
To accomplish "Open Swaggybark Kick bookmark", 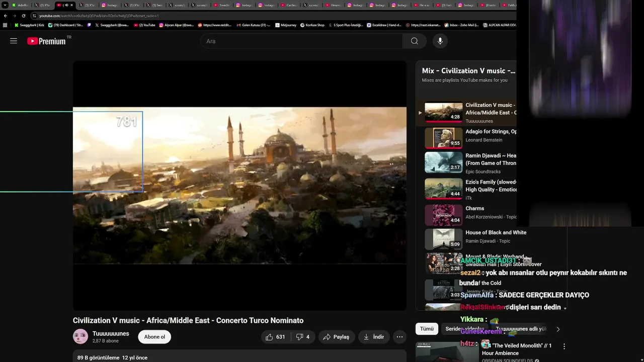I will (29, 25).
